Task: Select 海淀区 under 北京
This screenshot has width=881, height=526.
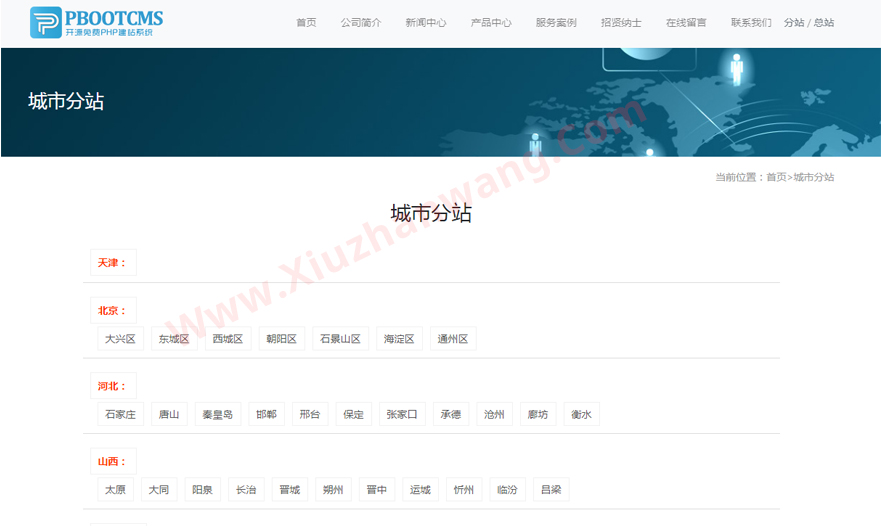Action: point(399,339)
